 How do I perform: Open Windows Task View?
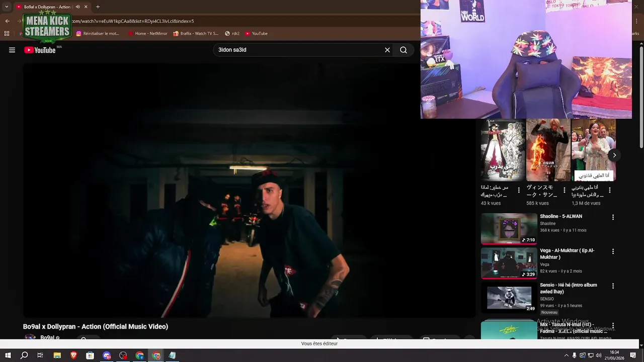pos(40,355)
